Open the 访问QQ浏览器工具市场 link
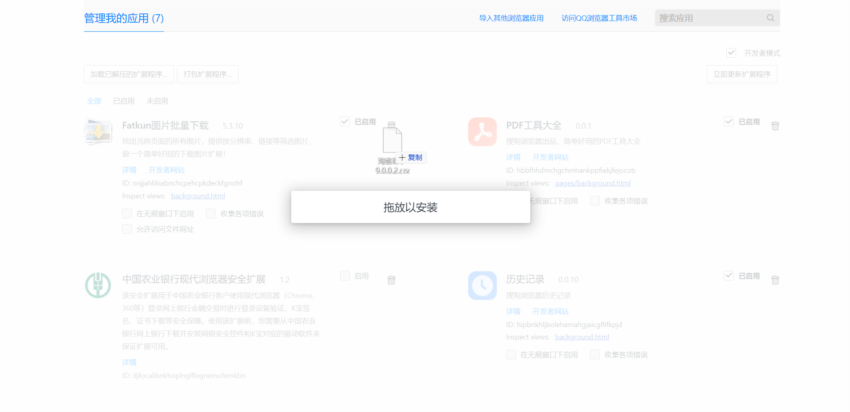 [599, 18]
